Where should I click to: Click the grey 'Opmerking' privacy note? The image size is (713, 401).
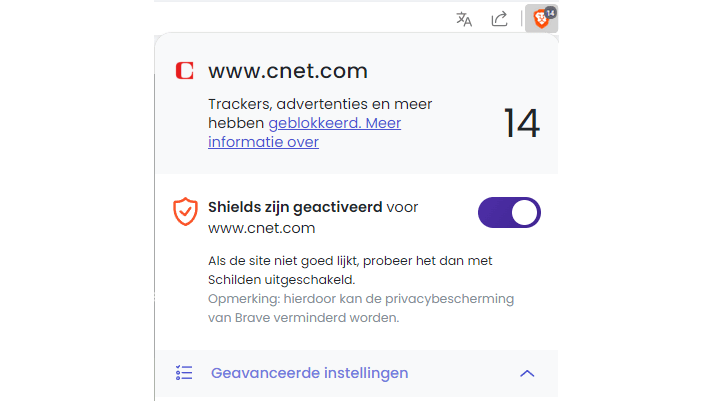[360, 299]
